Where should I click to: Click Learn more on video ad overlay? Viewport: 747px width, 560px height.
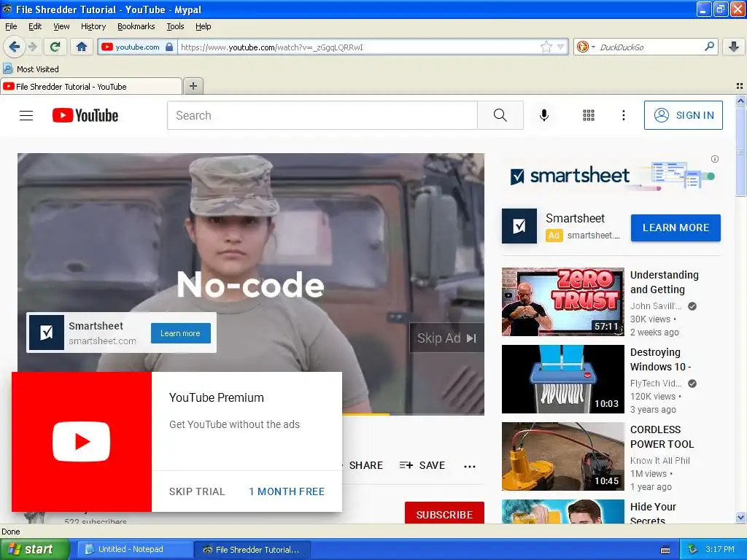pyautogui.click(x=181, y=333)
